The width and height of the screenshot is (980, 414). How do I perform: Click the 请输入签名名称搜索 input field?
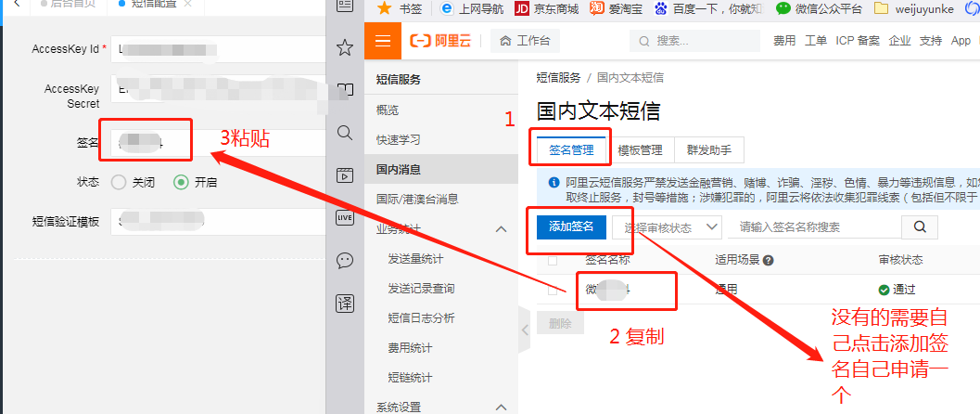pos(814,227)
